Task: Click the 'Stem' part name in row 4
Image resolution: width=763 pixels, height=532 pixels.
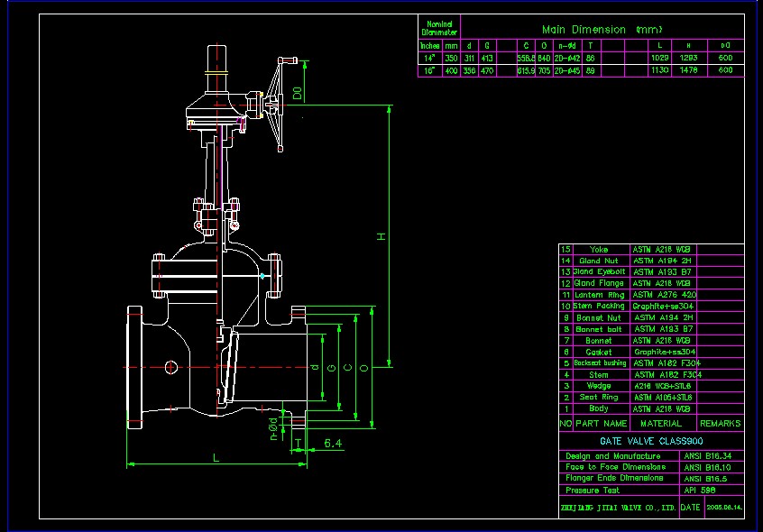Action: (599, 375)
